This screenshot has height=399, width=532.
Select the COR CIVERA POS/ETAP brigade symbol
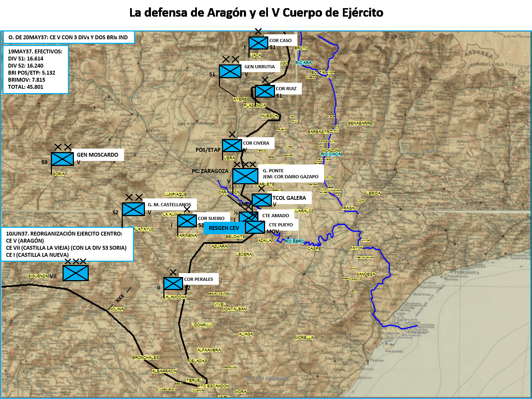point(232,145)
